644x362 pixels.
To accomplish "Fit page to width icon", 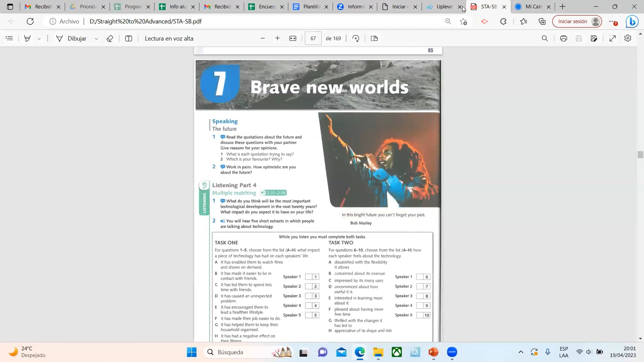I will [x=293, y=39].
